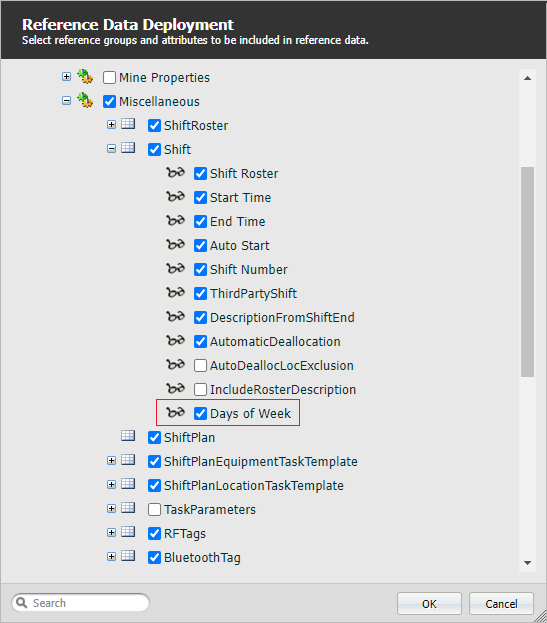Viewport: 547px width, 623px height.
Task: Click the magnifier icon in Search box
Action: point(22,603)
